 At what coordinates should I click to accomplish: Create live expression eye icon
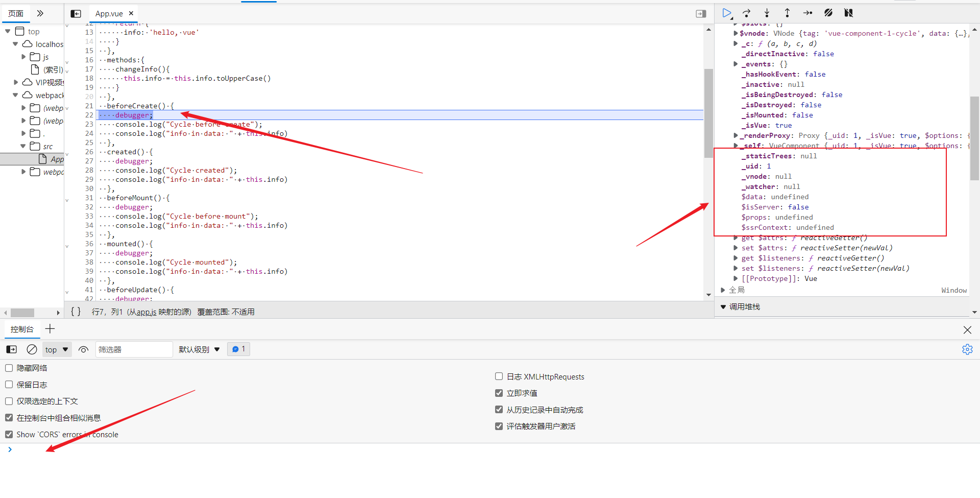[x=83, y=349]
